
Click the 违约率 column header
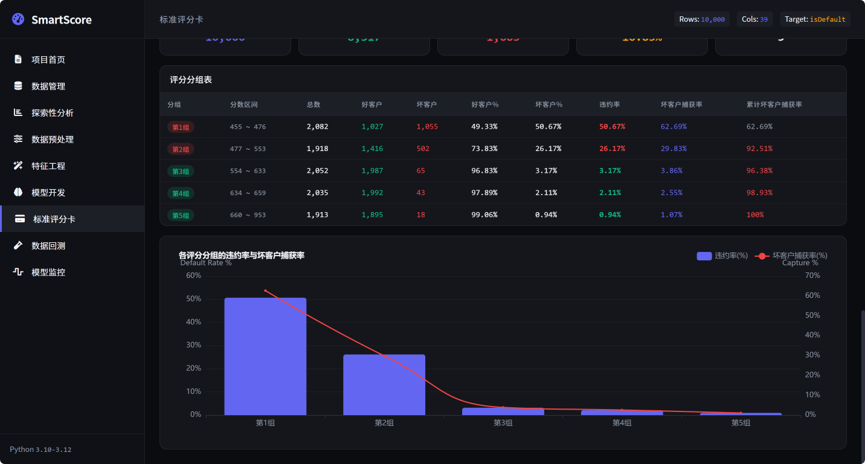[x=610, y=104]
